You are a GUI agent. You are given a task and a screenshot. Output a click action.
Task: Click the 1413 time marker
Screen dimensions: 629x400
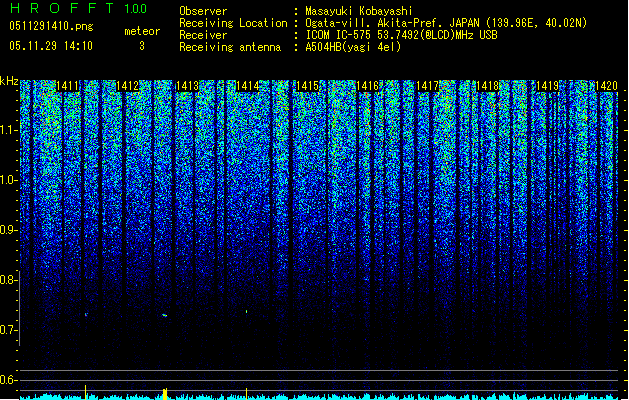[x=187, y=86]
